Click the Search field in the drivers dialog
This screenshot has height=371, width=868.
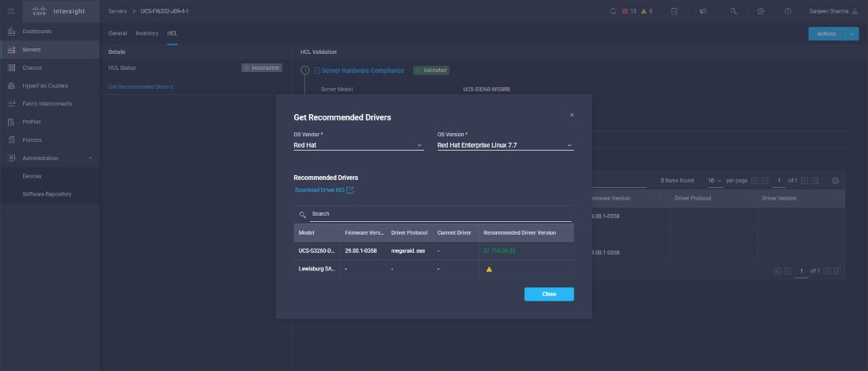[x=442, y=214]
